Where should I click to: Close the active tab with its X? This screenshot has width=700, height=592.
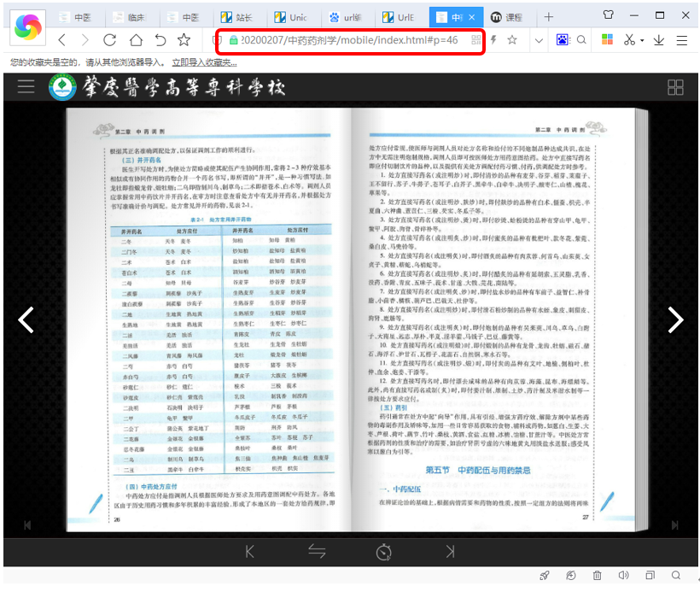472,17
